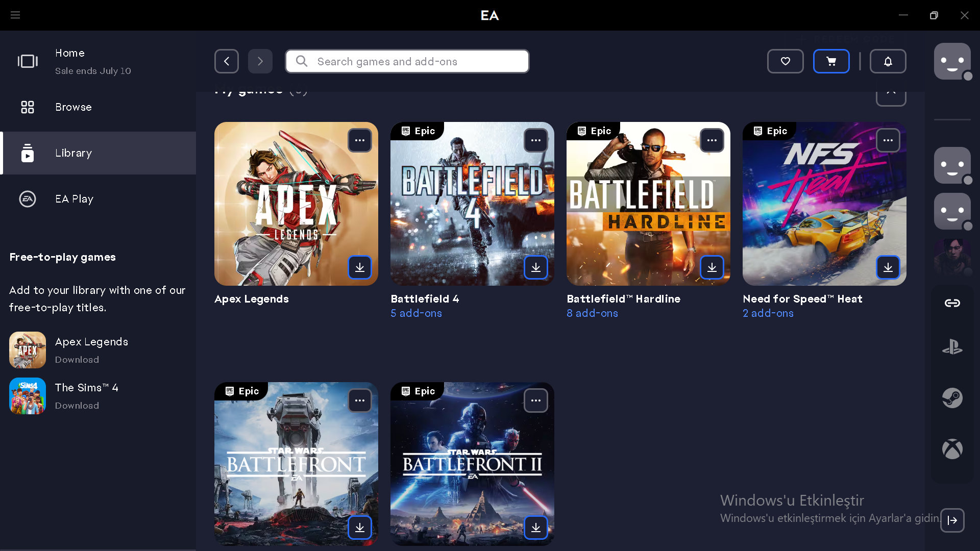Open Browse in sidebar
The image size is (980, 551).
[98, 107]
